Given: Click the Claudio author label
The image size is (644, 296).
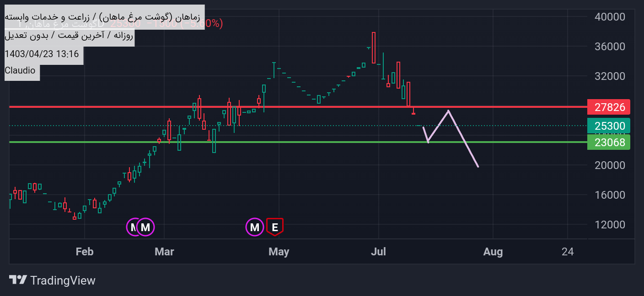Looking at the screenshot, I should point(20,71).
